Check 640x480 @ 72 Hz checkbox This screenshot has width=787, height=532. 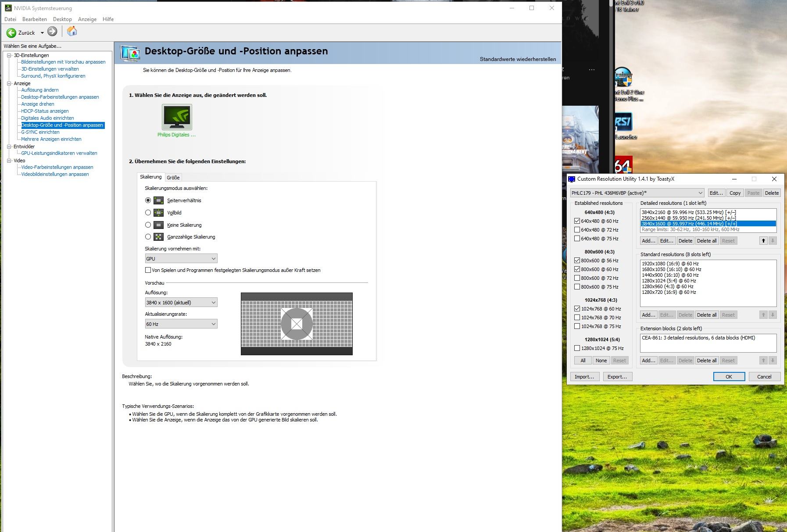[x=577, y=230]
